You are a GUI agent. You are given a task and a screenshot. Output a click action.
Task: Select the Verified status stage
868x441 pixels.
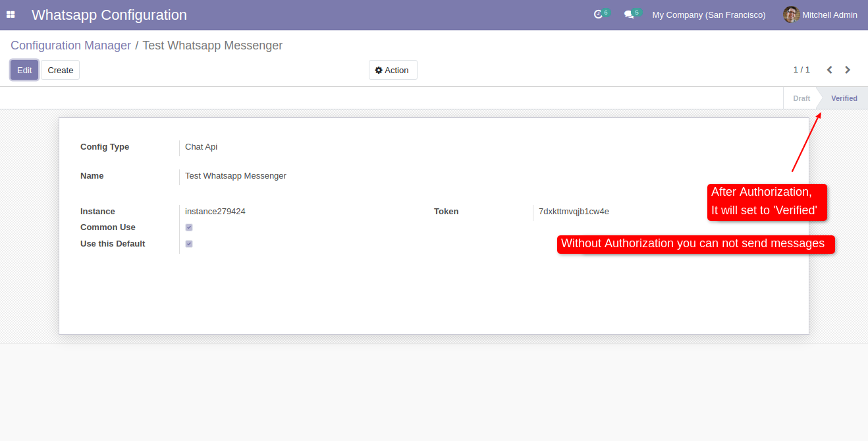pos(844,98)
